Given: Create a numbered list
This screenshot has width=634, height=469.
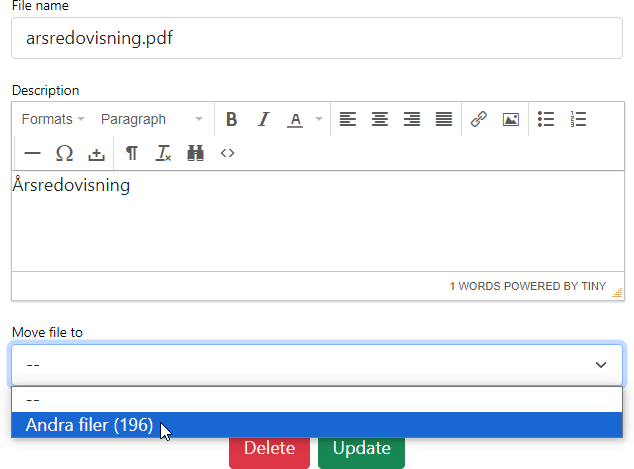Looking at the screenshot, I should pos(578,119).
